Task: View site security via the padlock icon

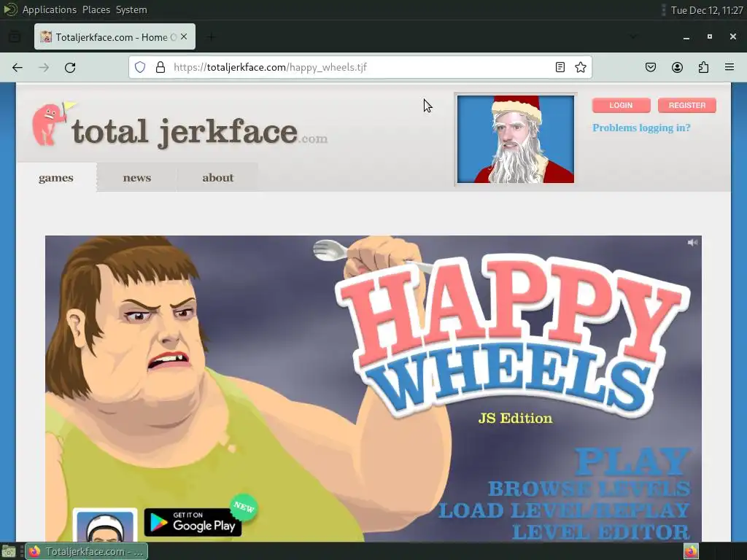Action: (160, 67)
